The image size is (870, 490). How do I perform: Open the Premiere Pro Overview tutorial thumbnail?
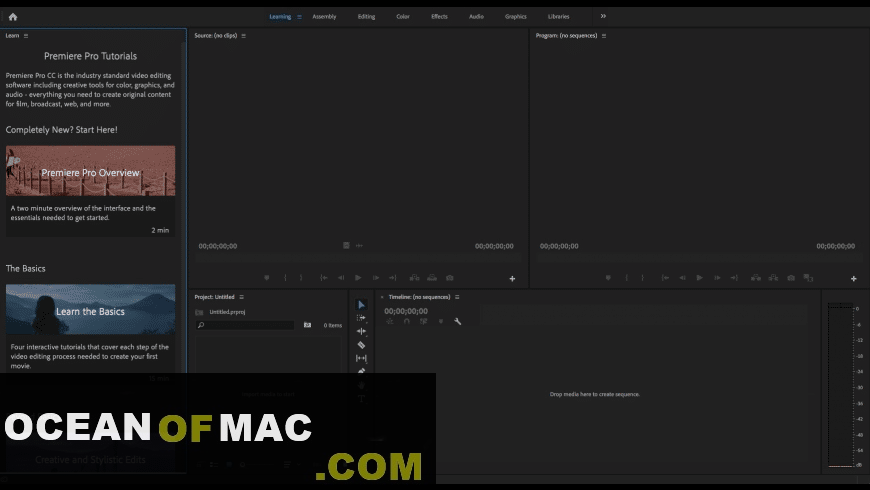(90, 171)
